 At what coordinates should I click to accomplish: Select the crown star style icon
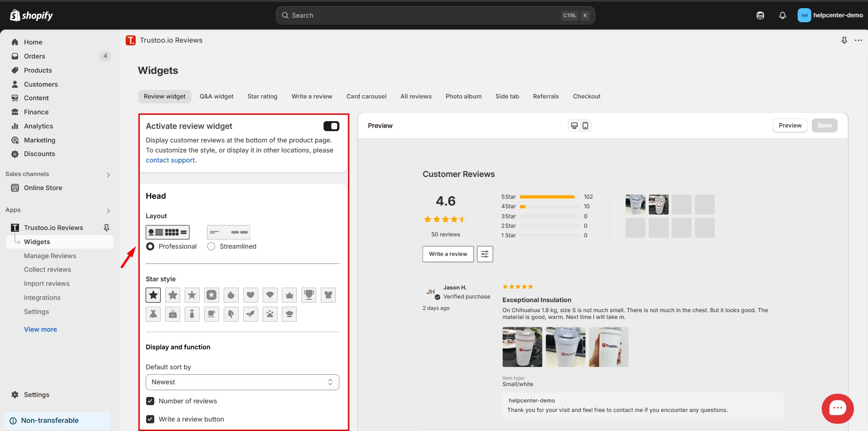pyautogui.click(x=289, y=295)
